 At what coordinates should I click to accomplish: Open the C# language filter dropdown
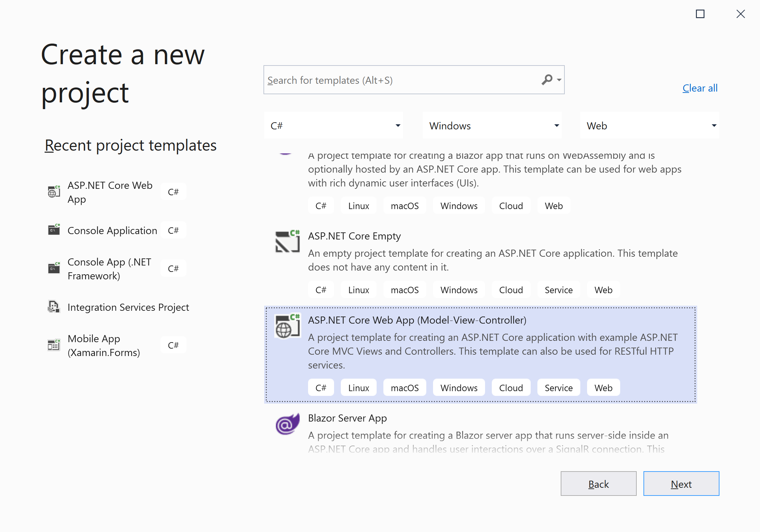coord(333,126)
